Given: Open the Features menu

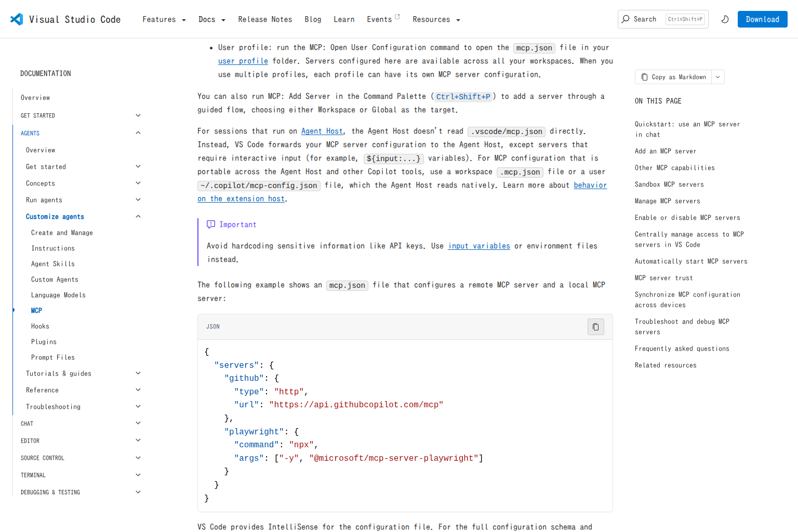Looking at the screenshot, I should point(164,19).
